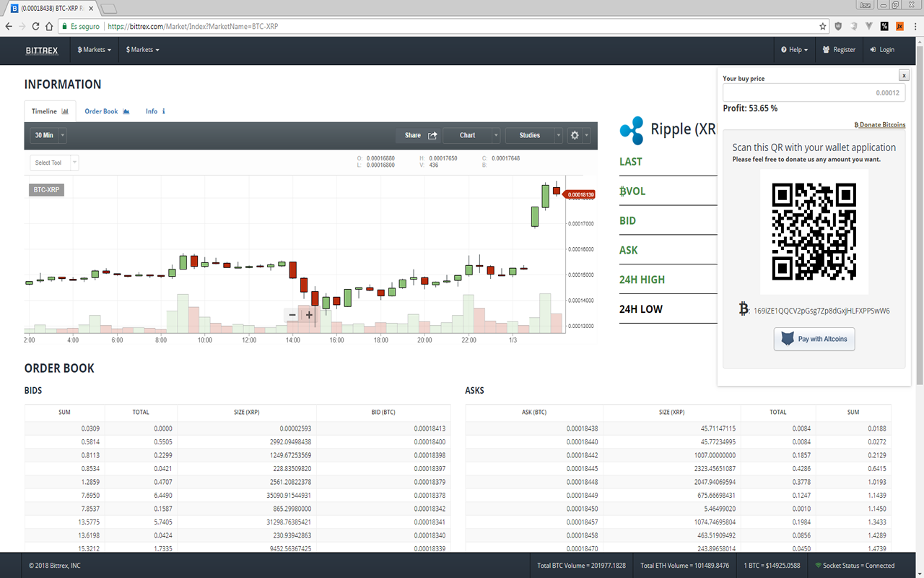This screenshot has width=924, height=578.
Task: Click the Socket Status Connected indicator
Action: pyautogui.click(x=855, y=566)
